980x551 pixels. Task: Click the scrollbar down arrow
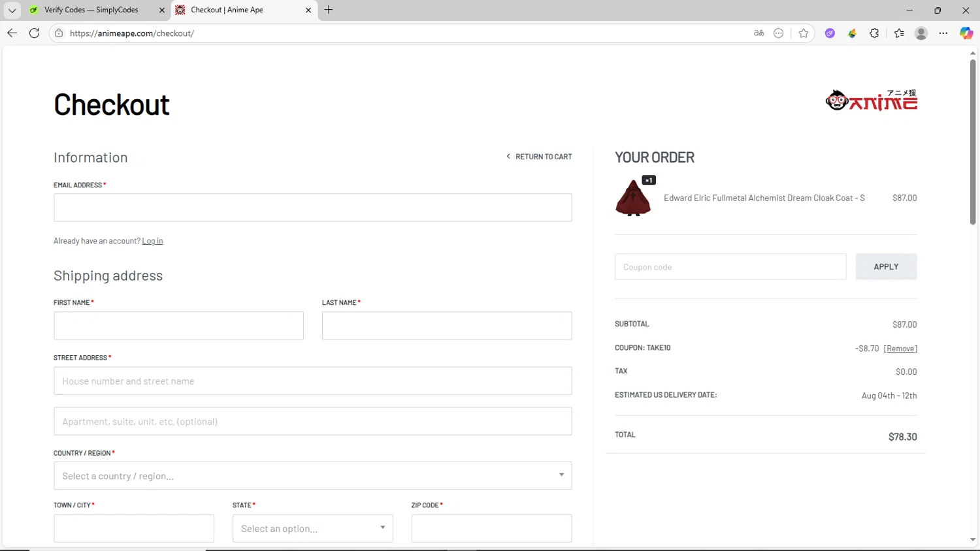point(973,541)
